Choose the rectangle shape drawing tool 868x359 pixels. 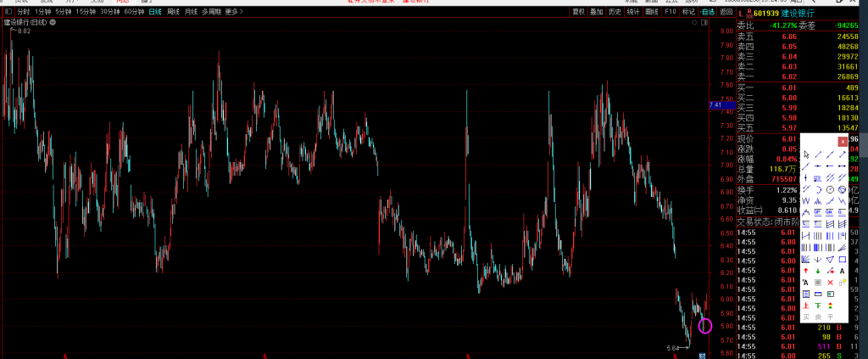coord(842,259)
